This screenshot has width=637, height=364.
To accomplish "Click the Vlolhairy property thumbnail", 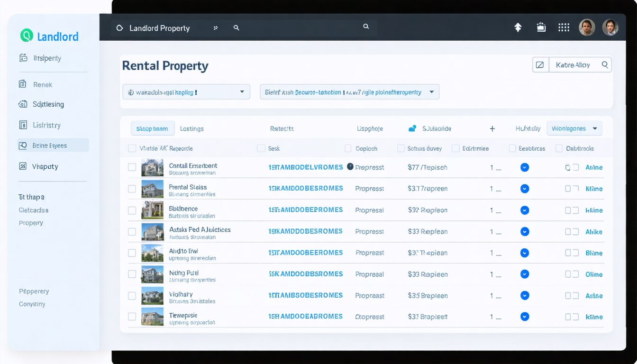I will 152,296.
